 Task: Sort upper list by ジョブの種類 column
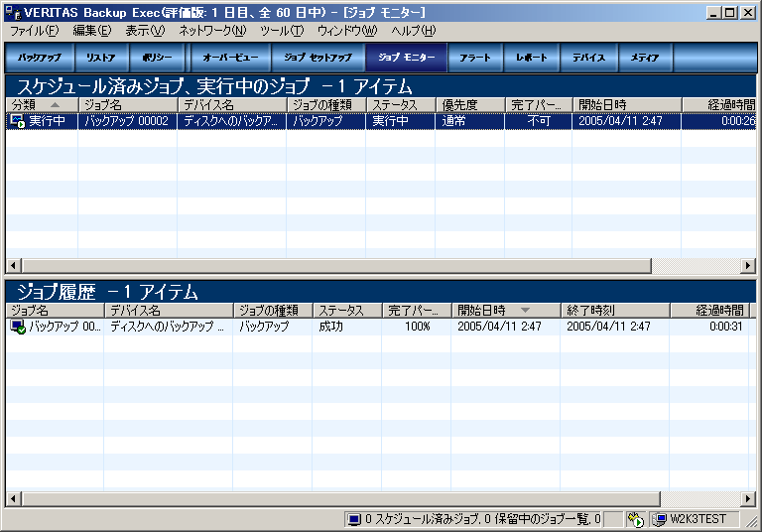[326, 105]
